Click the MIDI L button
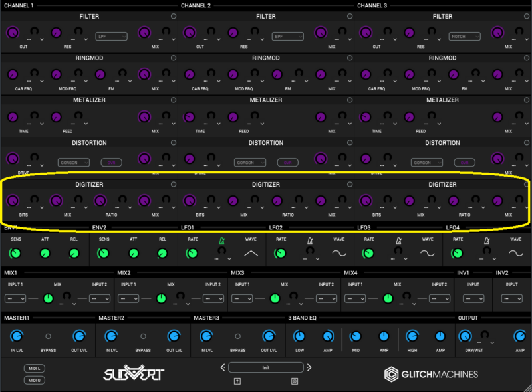Image resolution: width=532 pixels, height=392 pixels. click(33, 368)
